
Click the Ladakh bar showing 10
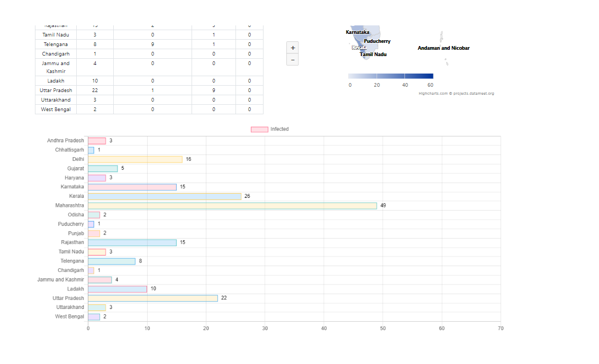coord(117,289)
